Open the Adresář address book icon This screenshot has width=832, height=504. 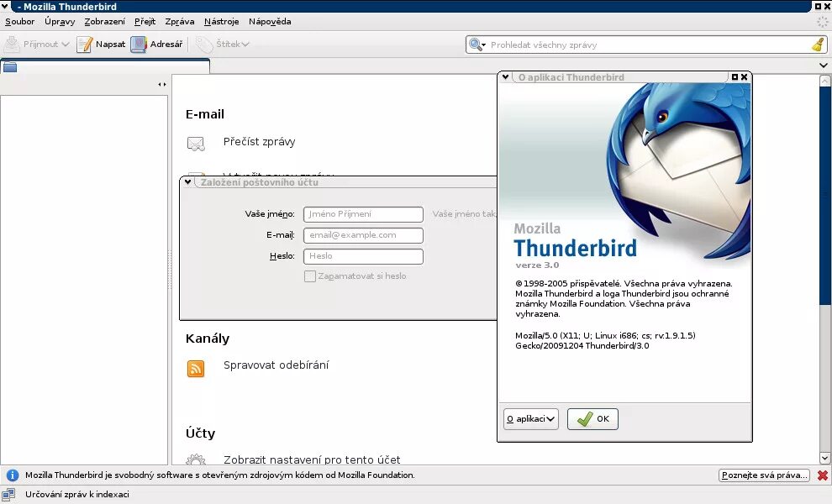pyautogui.click(x=139, y=44)
